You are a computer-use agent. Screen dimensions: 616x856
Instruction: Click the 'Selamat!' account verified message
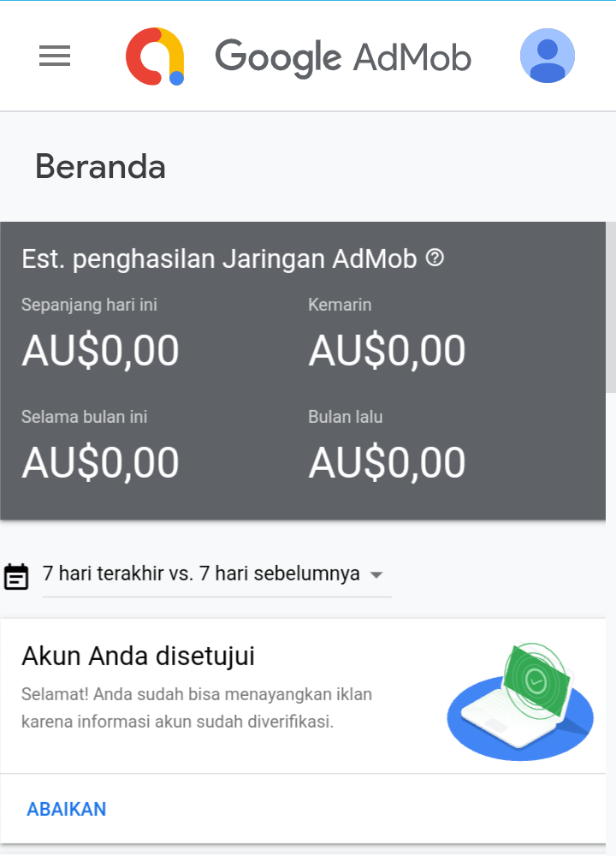coord(197,707)
